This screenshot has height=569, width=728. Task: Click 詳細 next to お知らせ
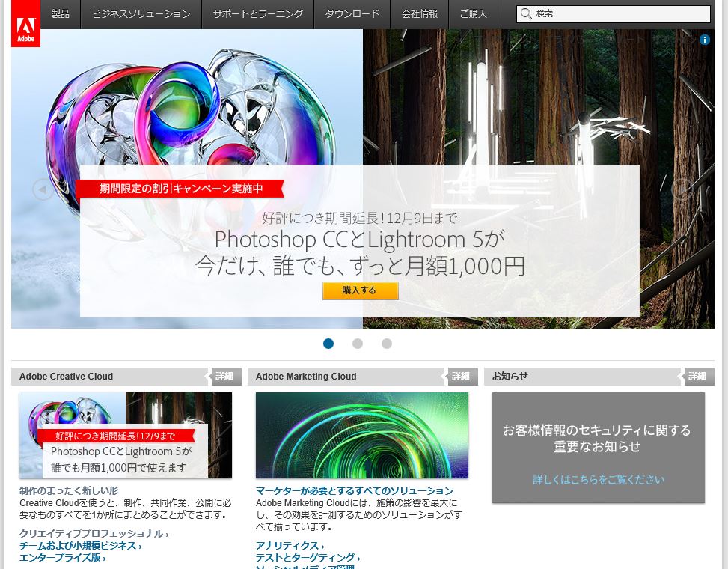697,377
